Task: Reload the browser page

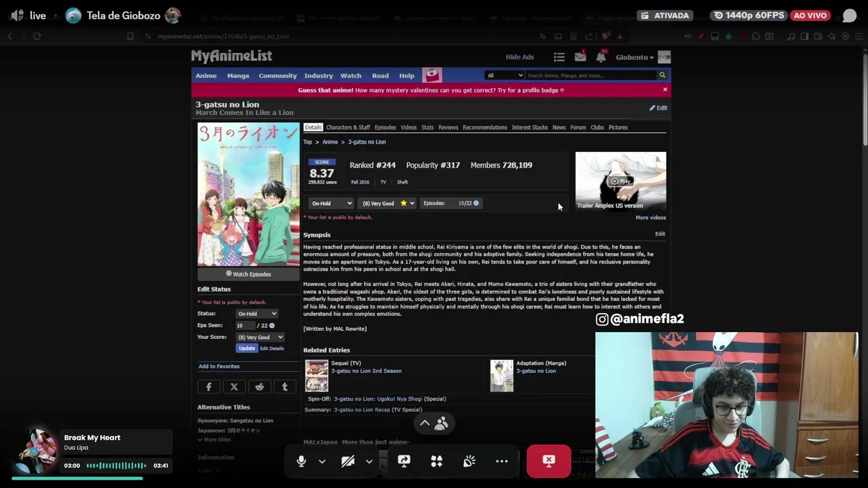Action: tap(37, 36)
